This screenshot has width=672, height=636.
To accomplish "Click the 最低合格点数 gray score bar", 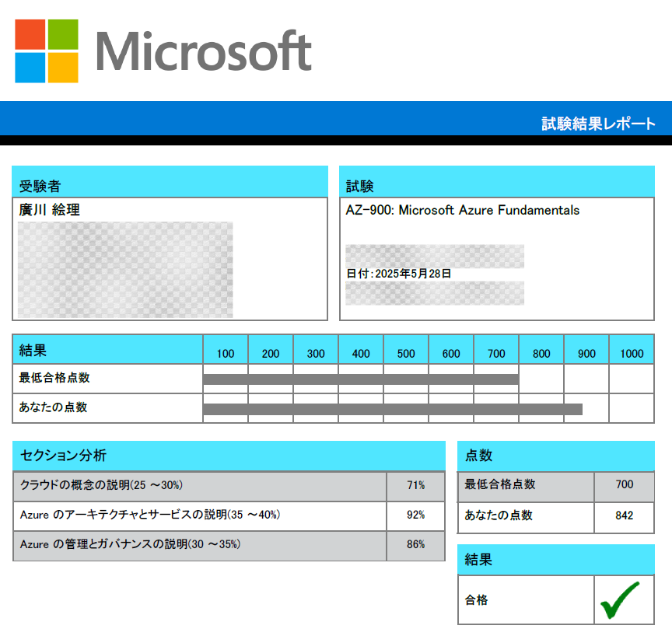I will point(360,379).
